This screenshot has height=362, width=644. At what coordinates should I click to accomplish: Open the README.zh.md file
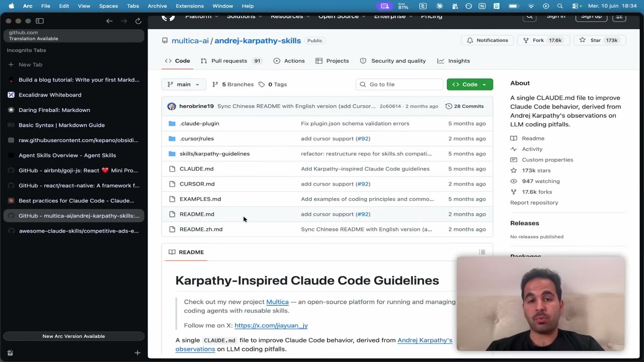pos(201,229)
